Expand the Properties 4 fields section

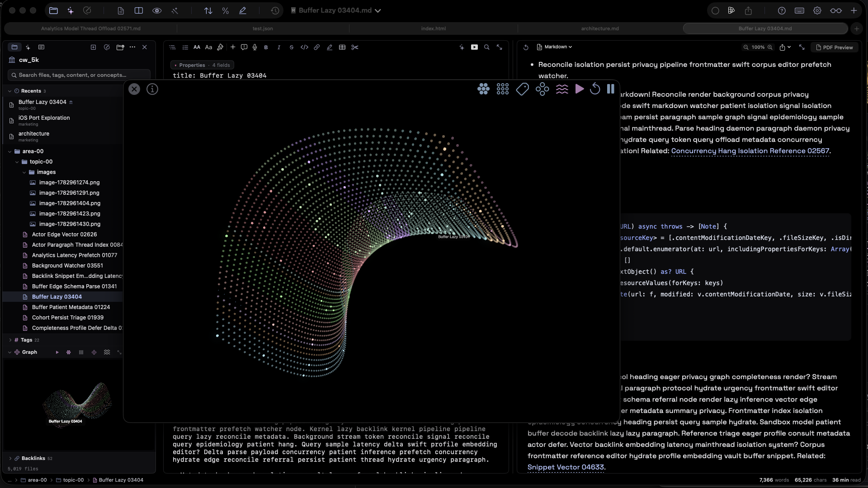click(x=201, y=65)
